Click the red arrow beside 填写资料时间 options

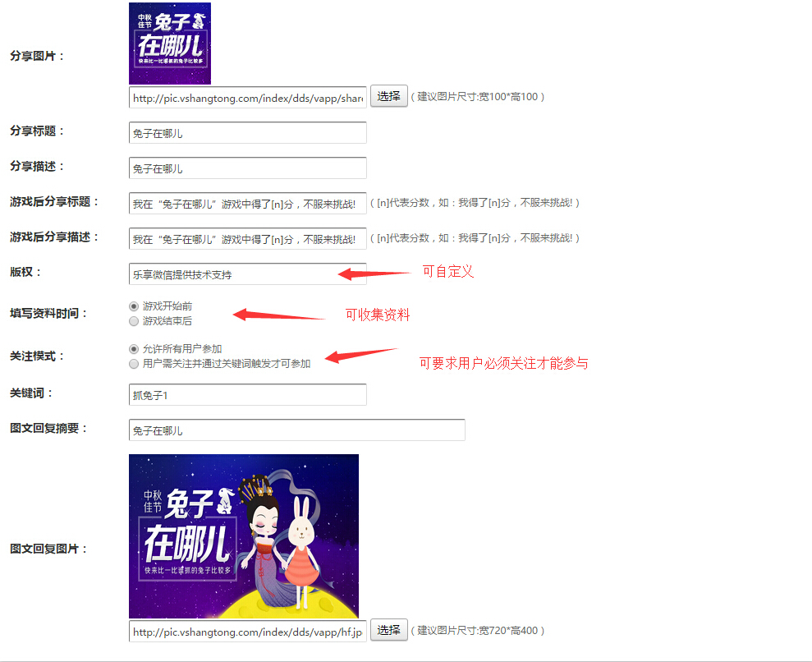tap(279, 315)
